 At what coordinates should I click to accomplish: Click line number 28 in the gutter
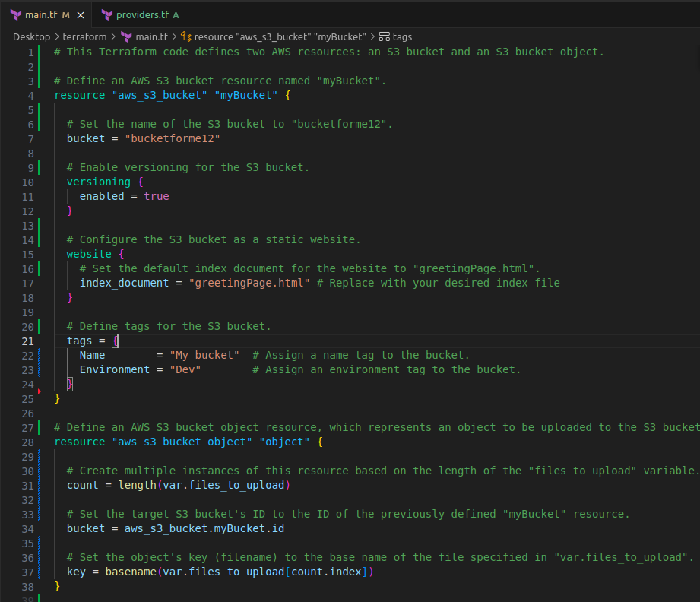27,442
